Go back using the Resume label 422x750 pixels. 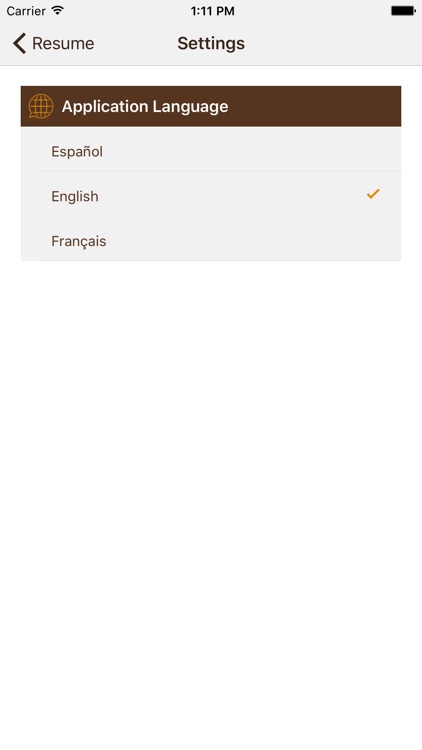click(x=63, y=44)
